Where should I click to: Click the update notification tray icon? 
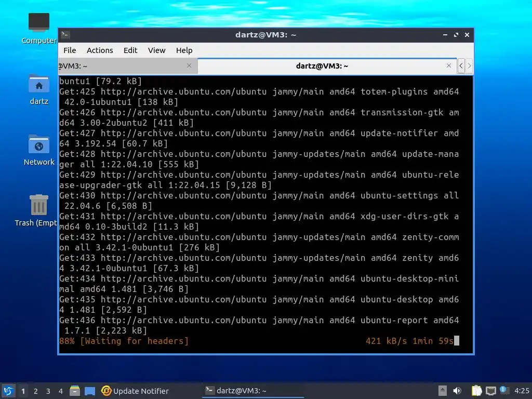[x=504, y=390]
